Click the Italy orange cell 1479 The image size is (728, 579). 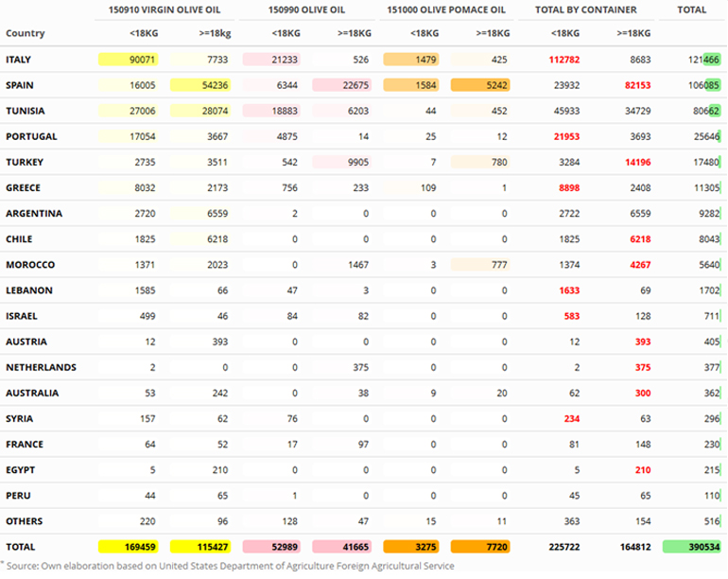coord(411,60)
